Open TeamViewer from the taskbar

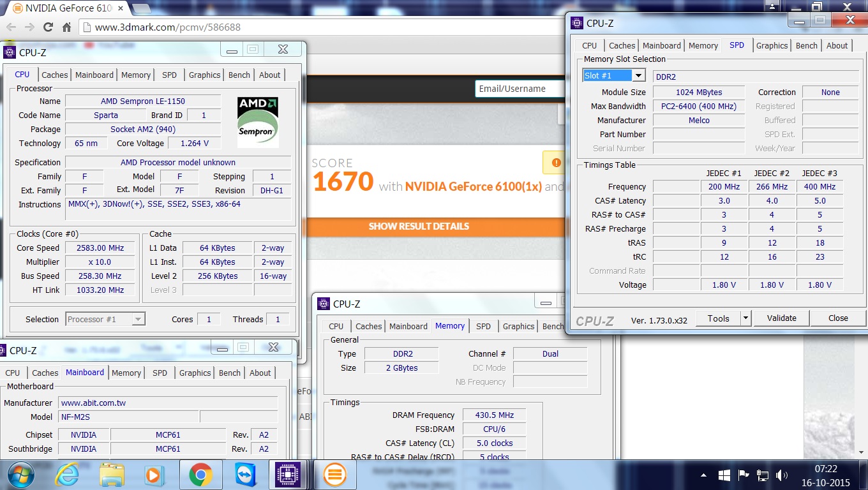pos(245,475)
